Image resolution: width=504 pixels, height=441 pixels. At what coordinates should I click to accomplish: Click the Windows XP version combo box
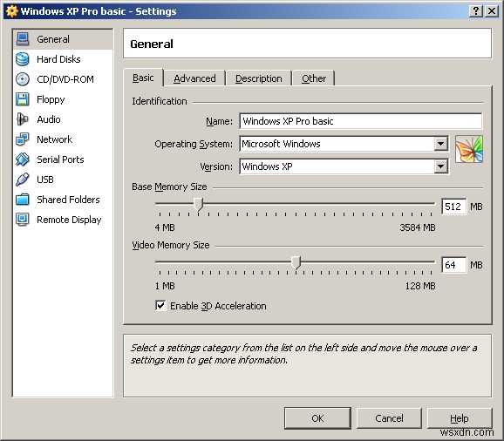click(344, 166)
